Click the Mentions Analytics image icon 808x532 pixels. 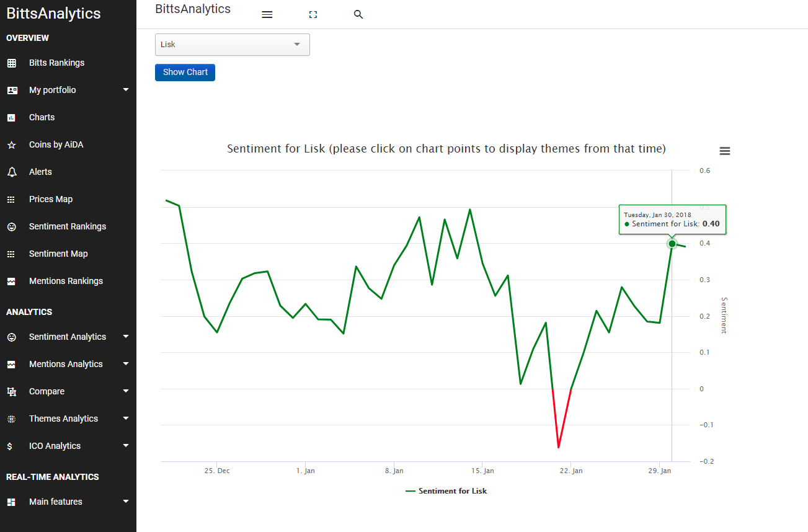pyautogui.click(x=11, y=365)
